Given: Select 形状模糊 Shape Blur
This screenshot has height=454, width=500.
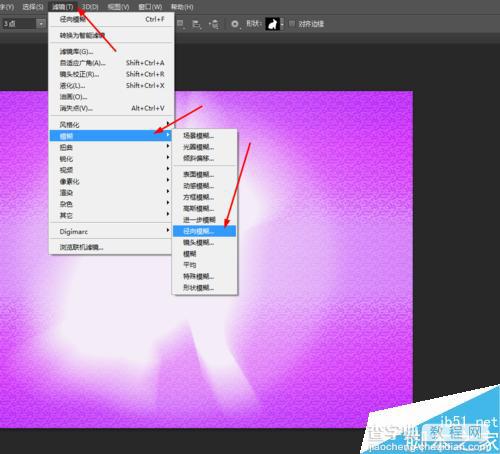Looking at the screenshot, I should (x=205, y=288).
